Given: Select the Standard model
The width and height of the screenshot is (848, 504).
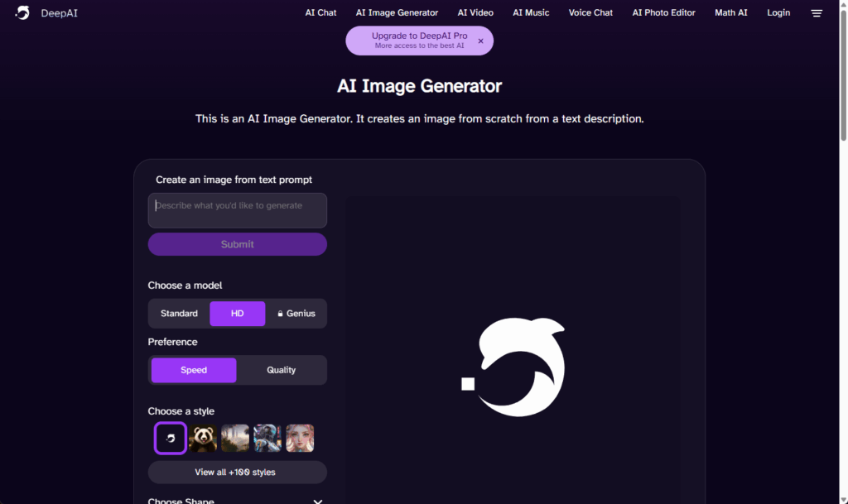Looking at the screenshot, I should pos(179,314).
